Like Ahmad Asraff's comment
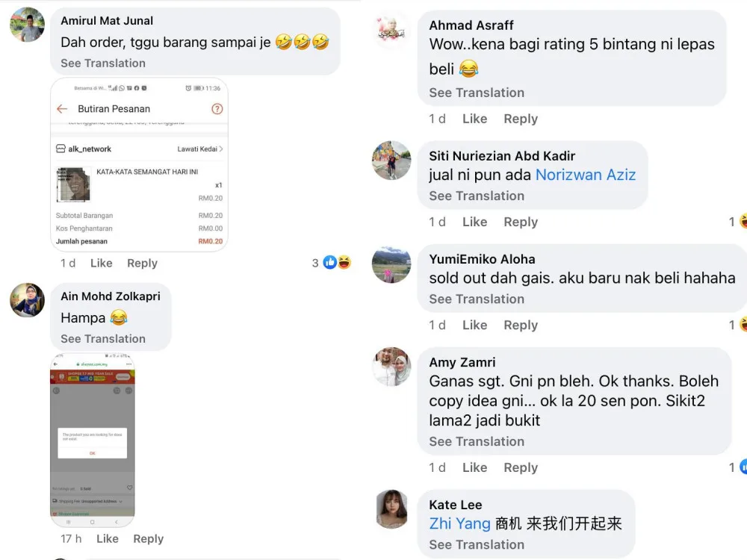 pyautogui.click(x=474, y=119)
